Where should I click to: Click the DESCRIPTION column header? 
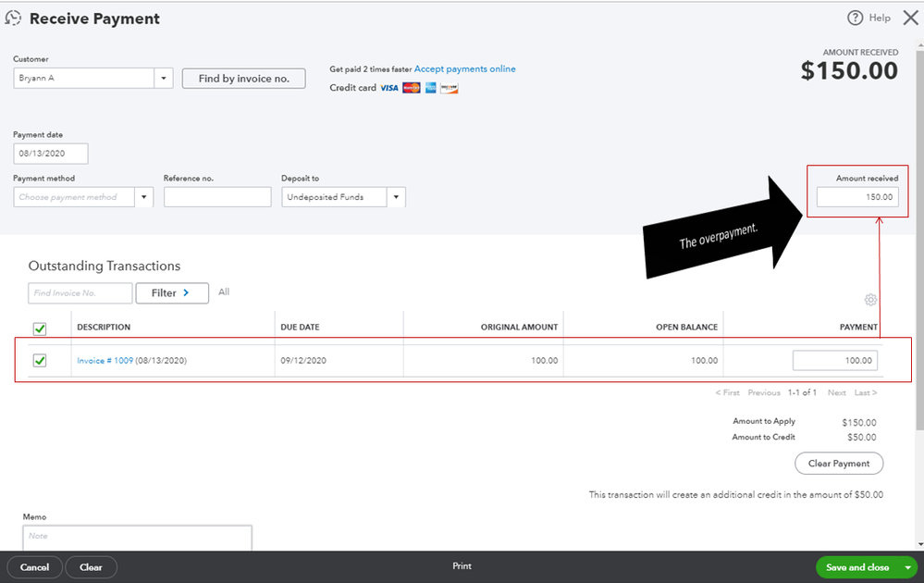104,328
